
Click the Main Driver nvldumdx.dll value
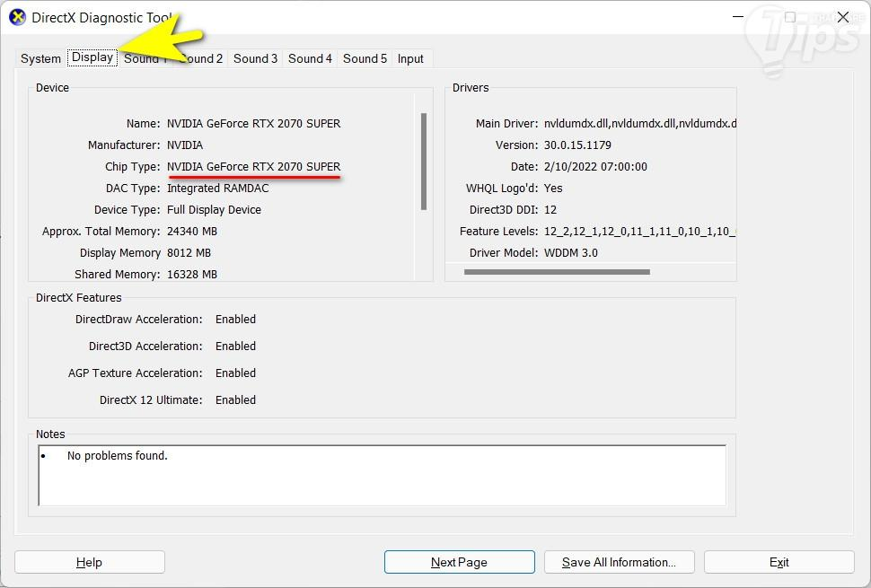tap(640, 123)
